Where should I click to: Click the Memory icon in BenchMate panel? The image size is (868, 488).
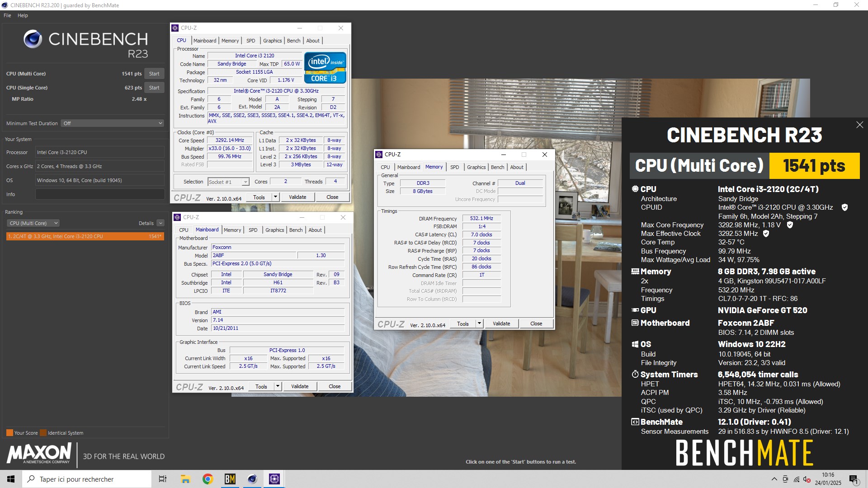click(x=635, y=272)
